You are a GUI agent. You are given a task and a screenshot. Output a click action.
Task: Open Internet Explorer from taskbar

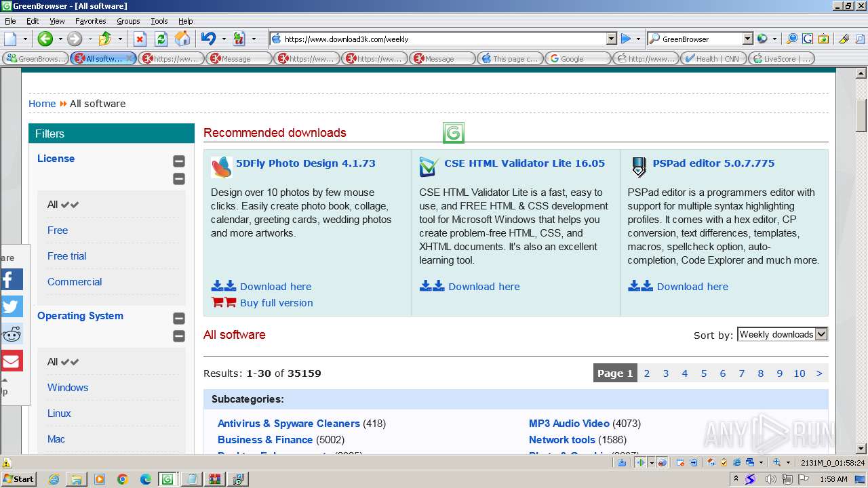(x=54, y=479)
